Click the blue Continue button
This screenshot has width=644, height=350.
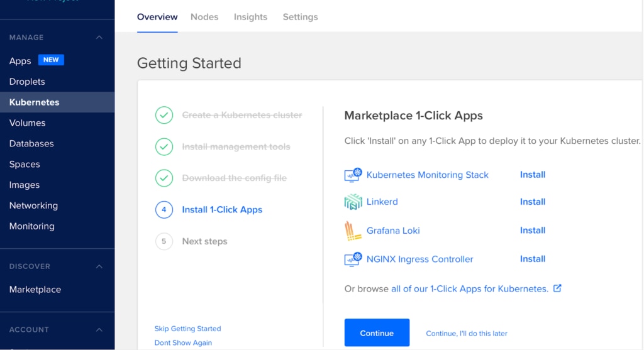pos(377,333)
